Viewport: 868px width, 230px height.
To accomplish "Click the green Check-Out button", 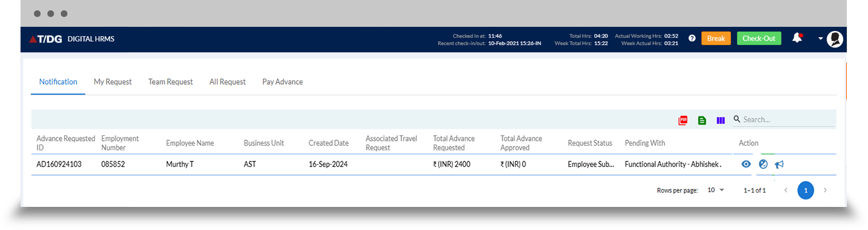I will click(759, 39).
